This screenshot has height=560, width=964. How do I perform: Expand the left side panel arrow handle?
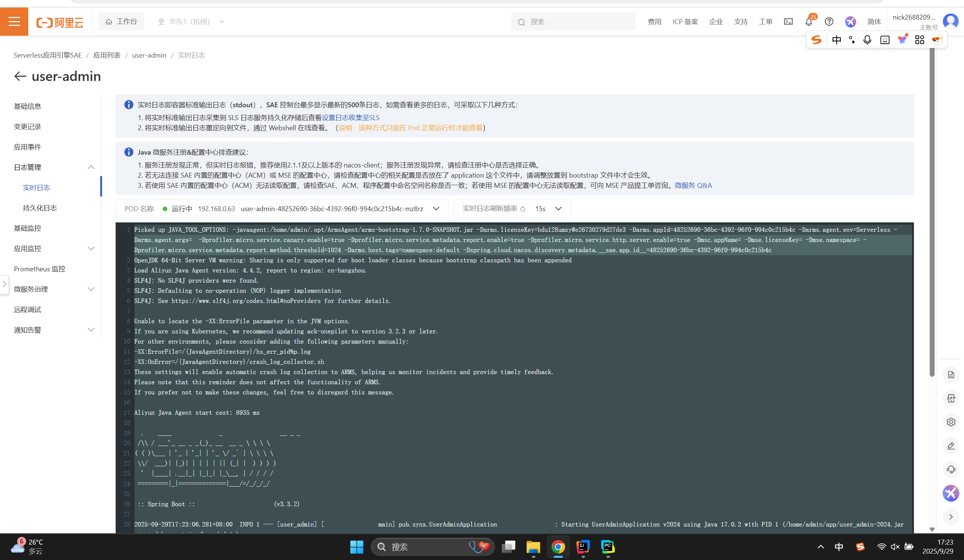coord(4,284)
